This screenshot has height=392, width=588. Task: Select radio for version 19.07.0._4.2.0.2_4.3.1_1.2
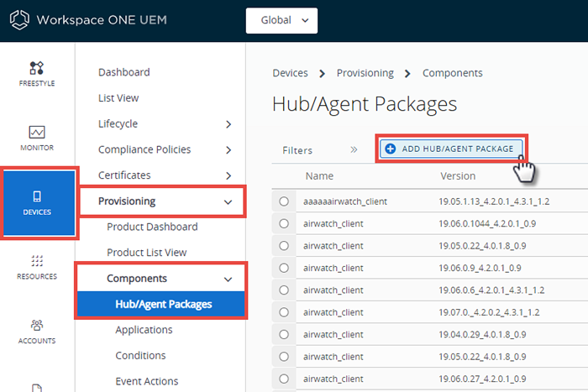(284, 312)
